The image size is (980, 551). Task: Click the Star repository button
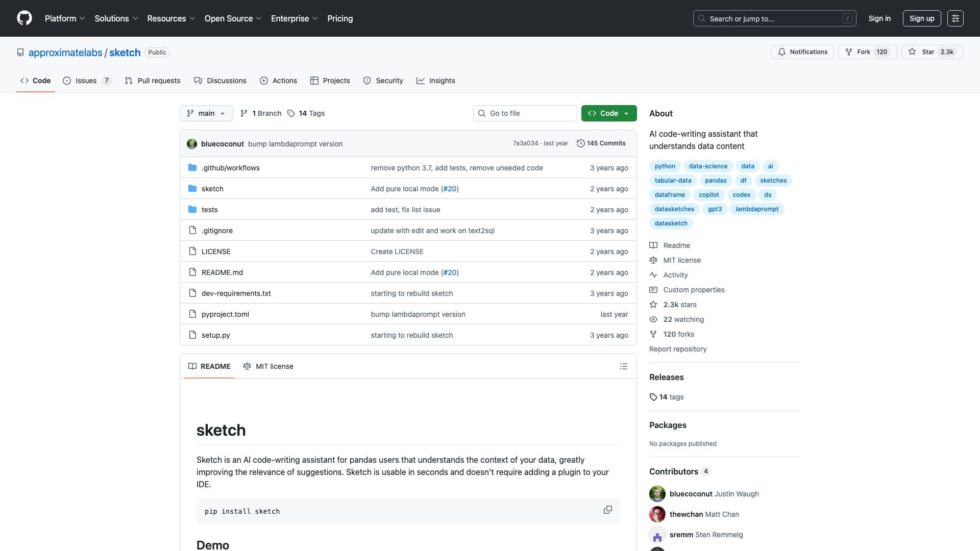932,52
